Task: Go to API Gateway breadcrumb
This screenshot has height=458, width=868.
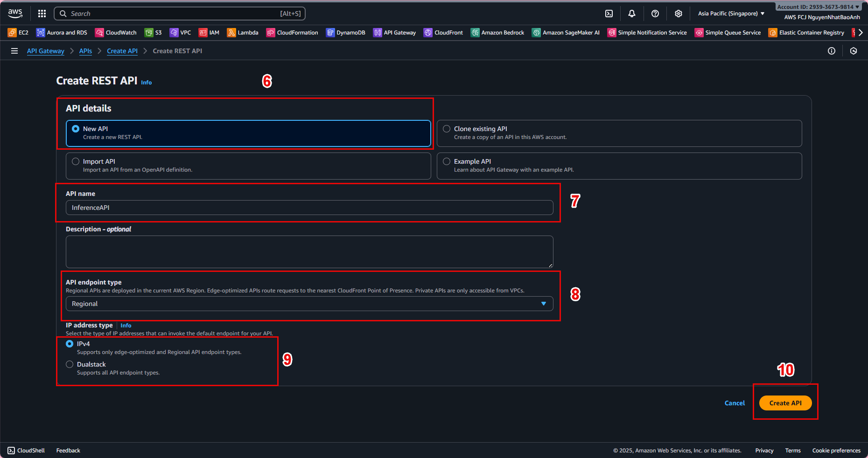Action: [x=46, y=51]
